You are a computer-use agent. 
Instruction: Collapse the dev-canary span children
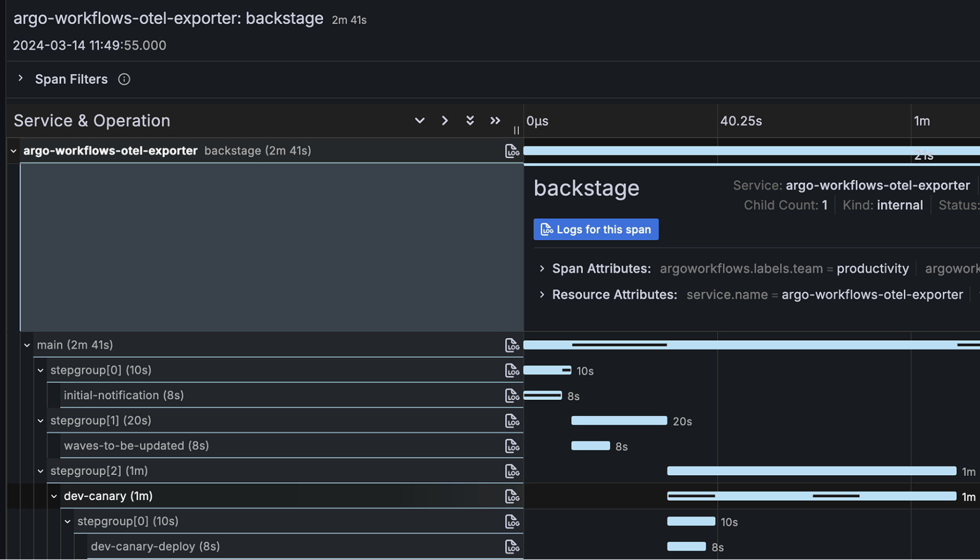(x=54, y=496)
